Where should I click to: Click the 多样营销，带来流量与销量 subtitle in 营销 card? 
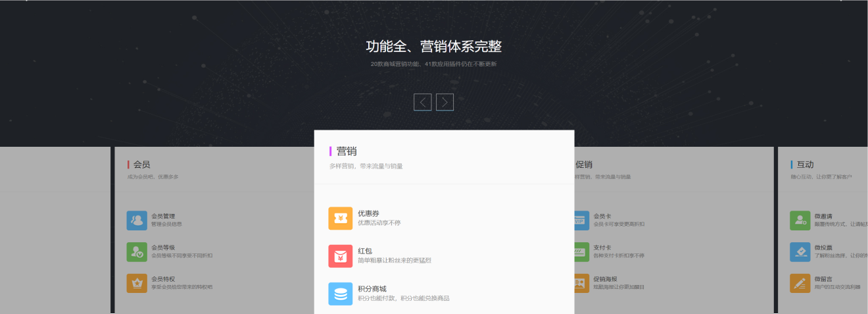coord(366,167)
